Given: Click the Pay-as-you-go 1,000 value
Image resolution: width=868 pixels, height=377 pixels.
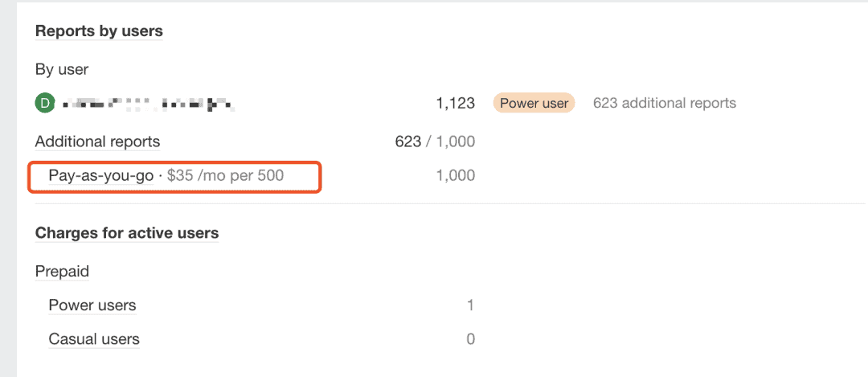Looking at the screenshot, I should click(x=455, y=175).
